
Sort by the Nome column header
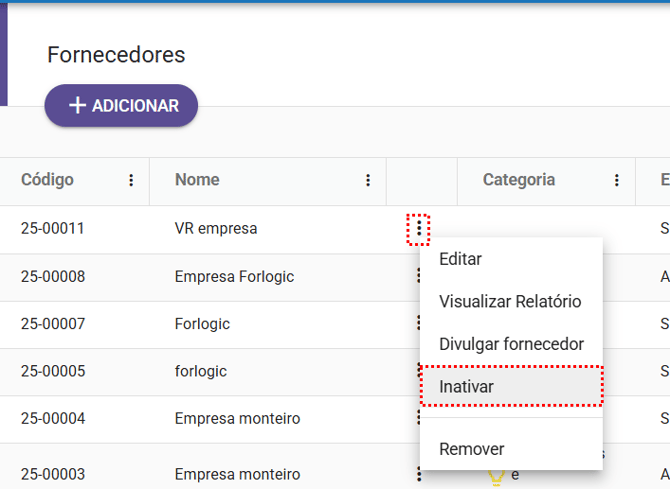(197, 180)
